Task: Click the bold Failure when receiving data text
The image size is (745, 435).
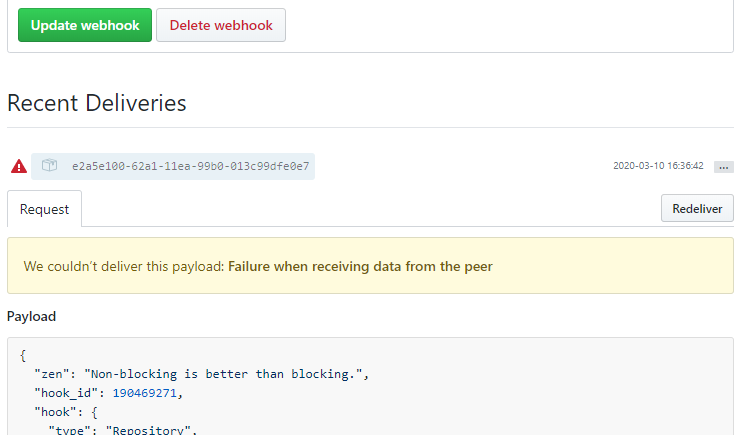Action: pos(360,266)
